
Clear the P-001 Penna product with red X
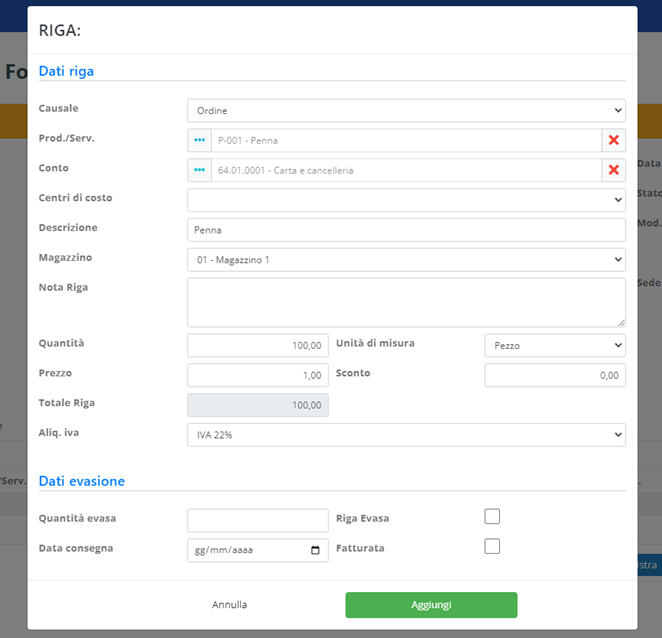(613, 140)
